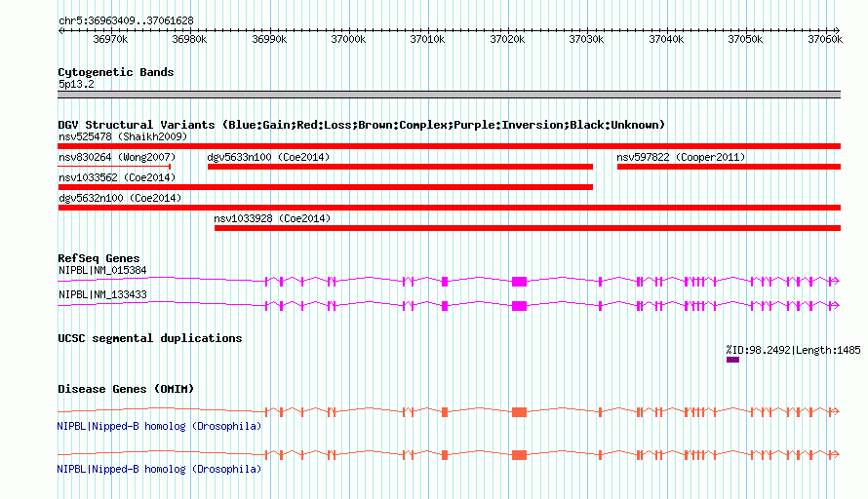
Task: Select the nsv1033562 red variant bar
Action: pos(326,187)
